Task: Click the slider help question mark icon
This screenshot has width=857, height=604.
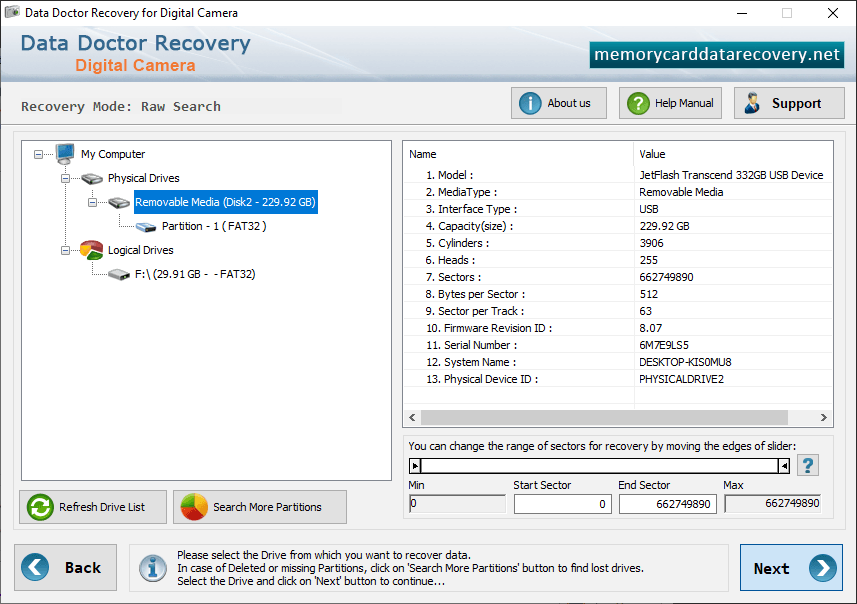Action: [x=808, y=466]
